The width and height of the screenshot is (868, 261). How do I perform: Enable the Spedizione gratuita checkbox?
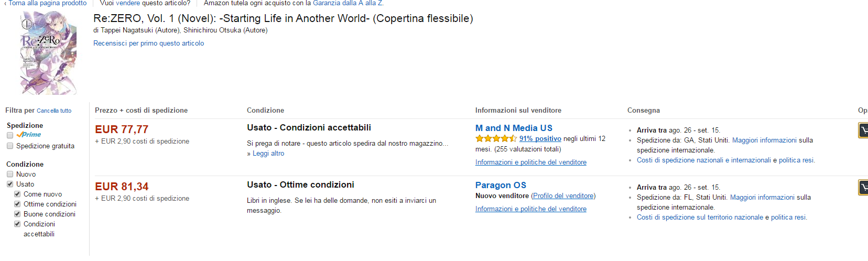tap(10, 146)
